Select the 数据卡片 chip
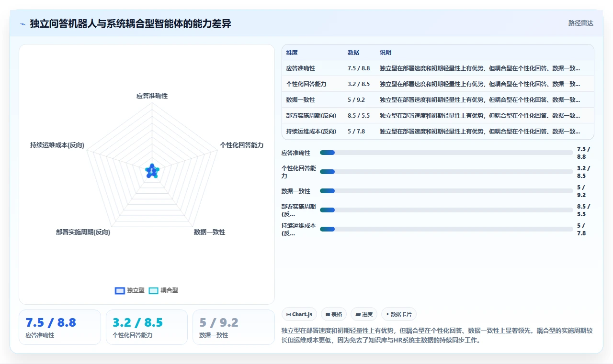 click(399, 314)
